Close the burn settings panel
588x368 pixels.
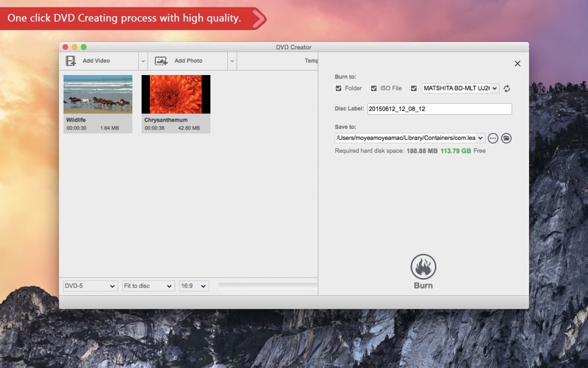[517, 64]
